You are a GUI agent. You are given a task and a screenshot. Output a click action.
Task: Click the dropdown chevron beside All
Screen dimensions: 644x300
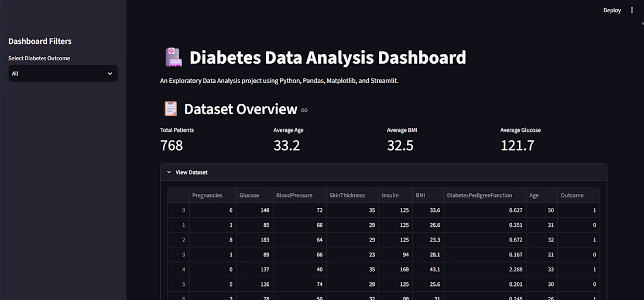coord(109,74)
